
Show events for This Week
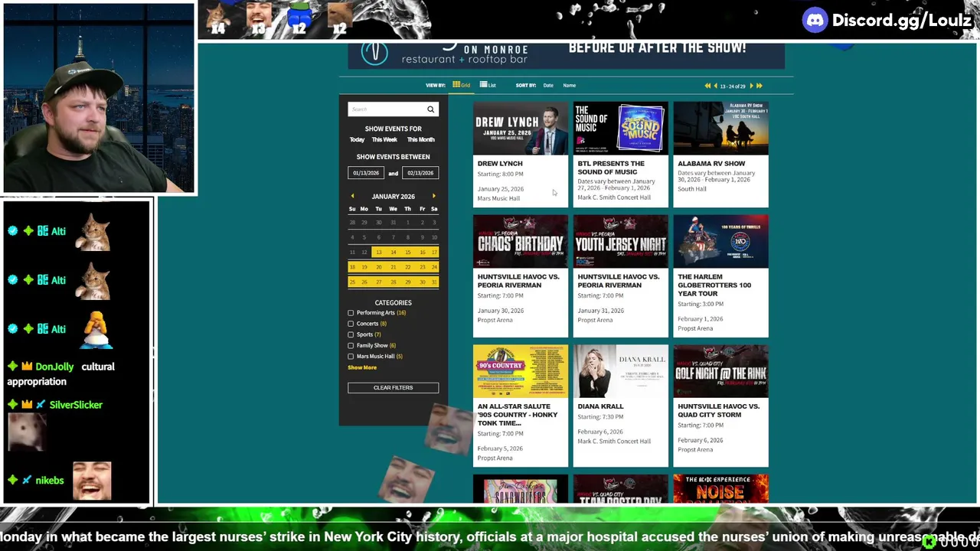coord(384,140)
